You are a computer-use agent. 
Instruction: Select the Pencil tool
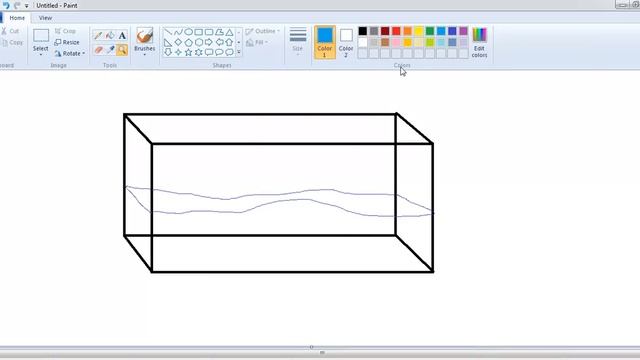click(x=98, y=36)
